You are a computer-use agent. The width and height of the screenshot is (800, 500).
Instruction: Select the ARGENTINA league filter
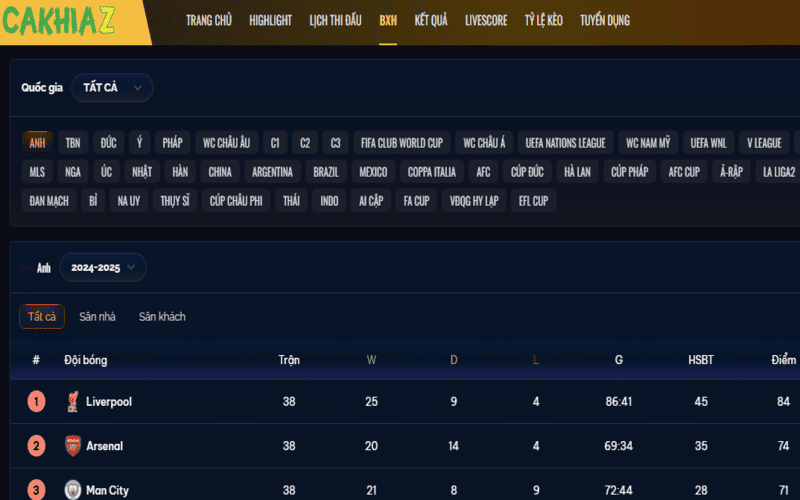[x=272, y=172]
